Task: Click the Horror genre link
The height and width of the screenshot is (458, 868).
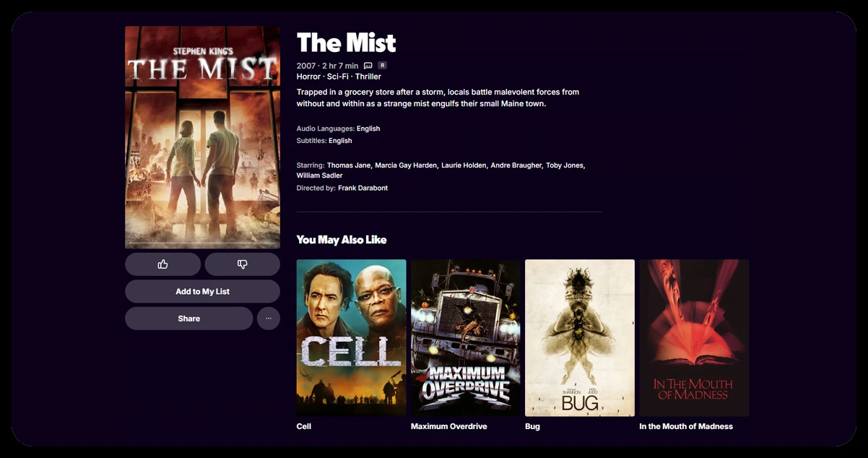Action: pos(308,77)
